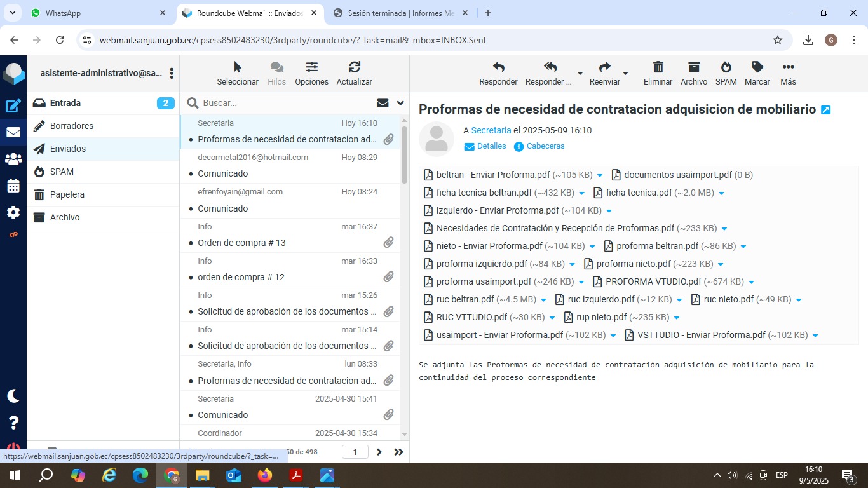Open attachment ficha tecnica beltran.pdf
Screen dimensions: 868x488
tap(484, 193)
